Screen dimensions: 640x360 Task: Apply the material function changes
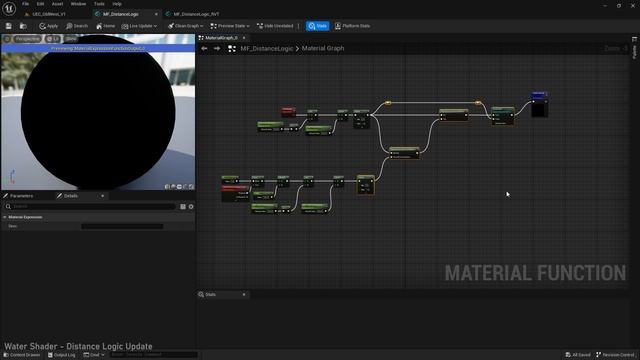49,26
